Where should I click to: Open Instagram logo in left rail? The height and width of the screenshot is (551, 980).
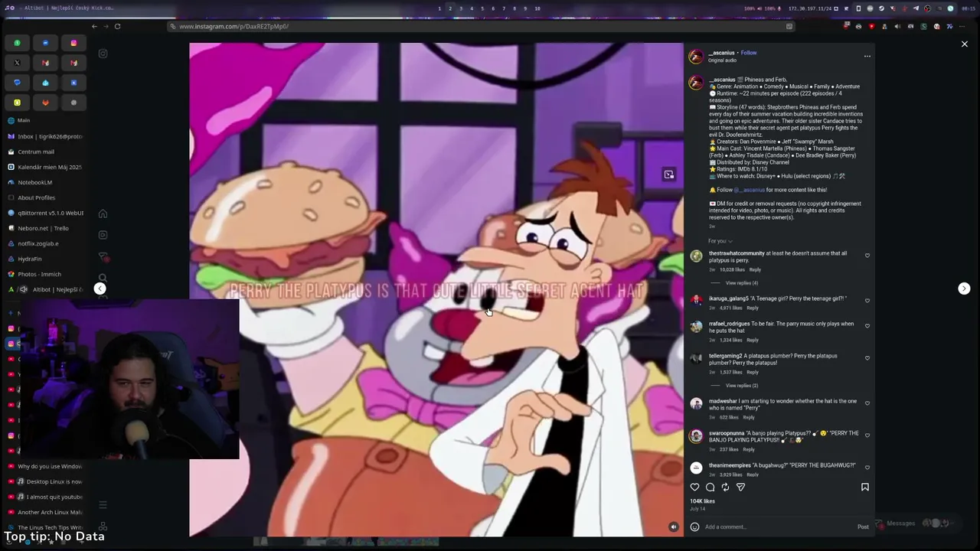103,54
